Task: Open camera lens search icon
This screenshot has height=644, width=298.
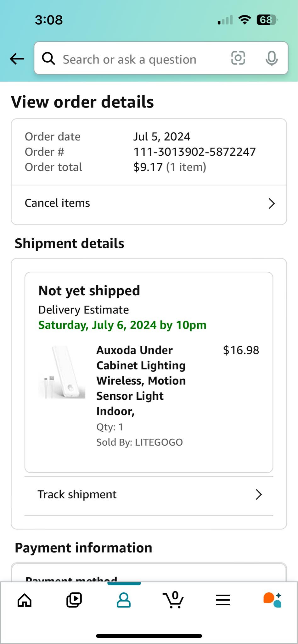Action: coord(238,58)
